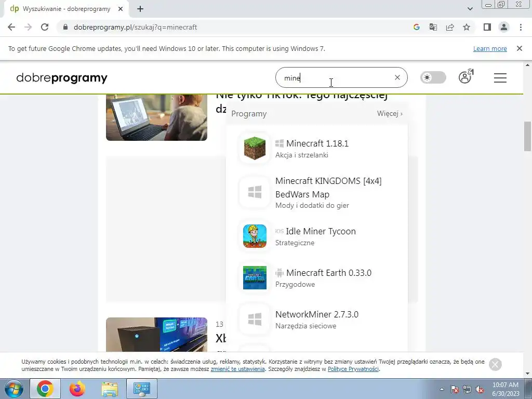The width and height of the screenshot is (532, 399).
Task: Reload the current page
Action: click(x=45, y=27)
